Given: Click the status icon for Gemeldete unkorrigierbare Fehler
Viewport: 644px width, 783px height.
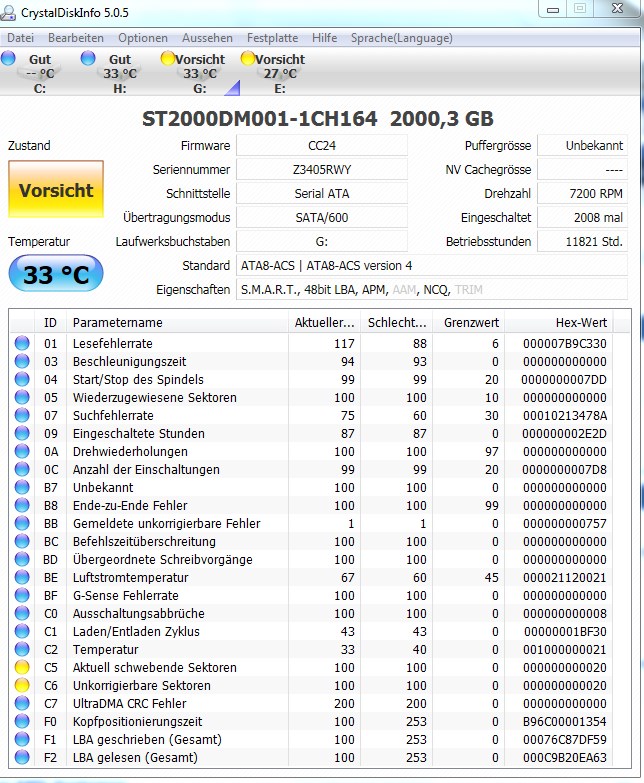Looking at the screenshot, I should tap(22, 523).
